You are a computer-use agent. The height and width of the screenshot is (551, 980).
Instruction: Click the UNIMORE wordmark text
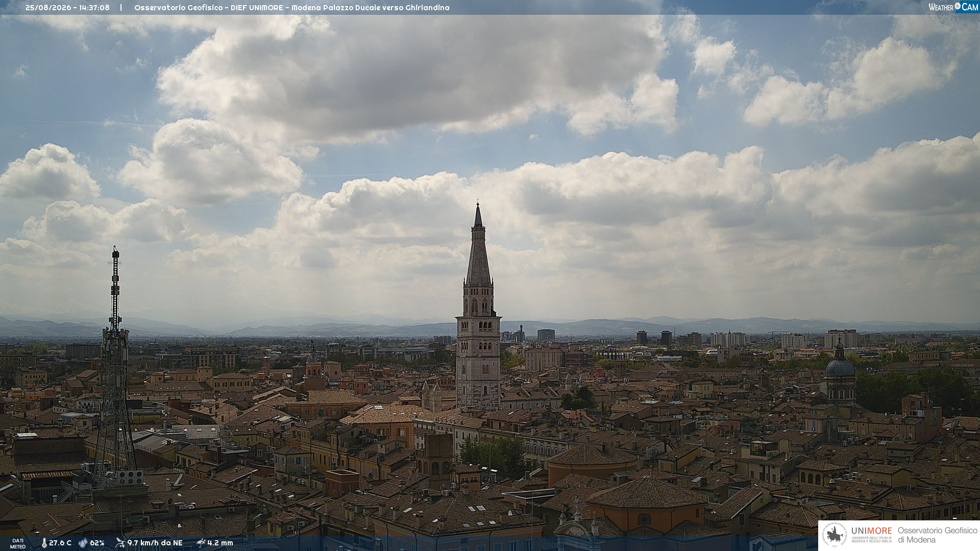(871, 531)
